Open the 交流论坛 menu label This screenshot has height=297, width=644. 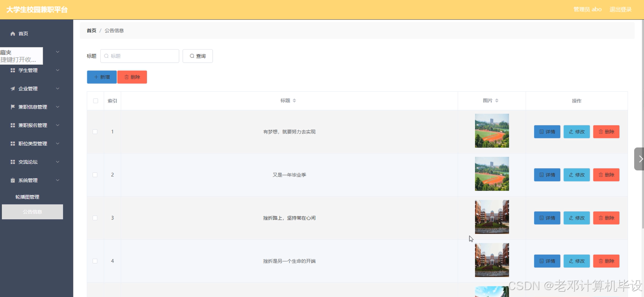click(x=28, y=162)
